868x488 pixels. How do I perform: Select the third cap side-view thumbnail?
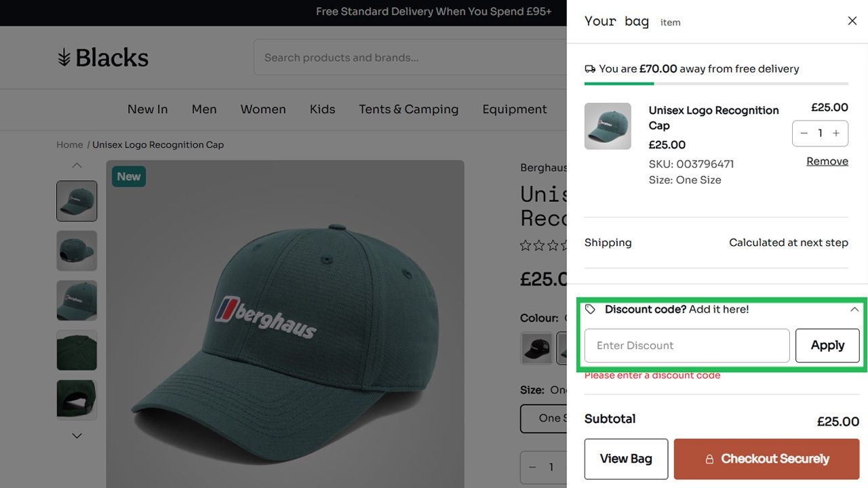click(77, 300)
